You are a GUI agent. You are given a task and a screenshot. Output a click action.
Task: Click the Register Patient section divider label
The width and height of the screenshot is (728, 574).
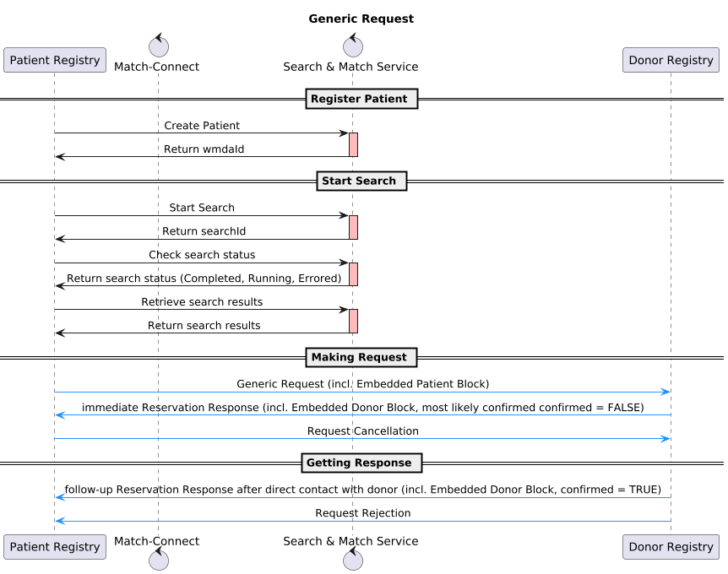[x=361, y=100]
